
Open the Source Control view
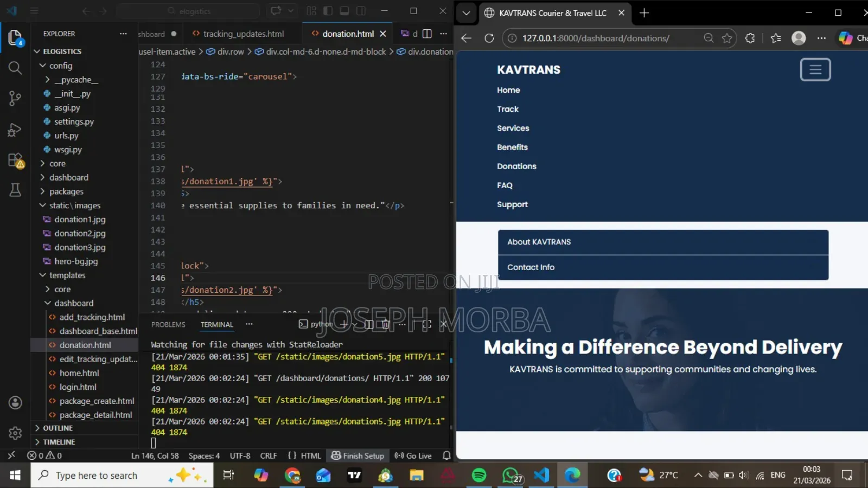(x=15, y=98)
